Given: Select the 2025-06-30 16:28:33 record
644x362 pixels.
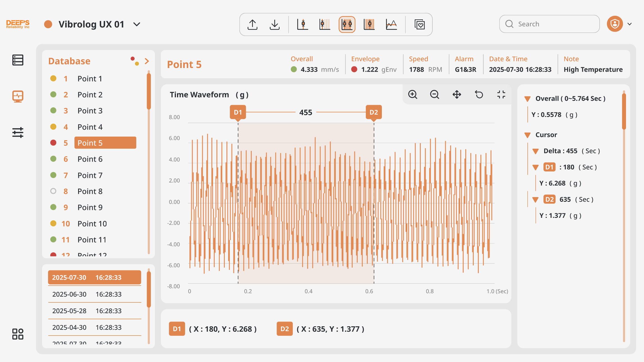Looking at the screenshot, I should (94, 294).
